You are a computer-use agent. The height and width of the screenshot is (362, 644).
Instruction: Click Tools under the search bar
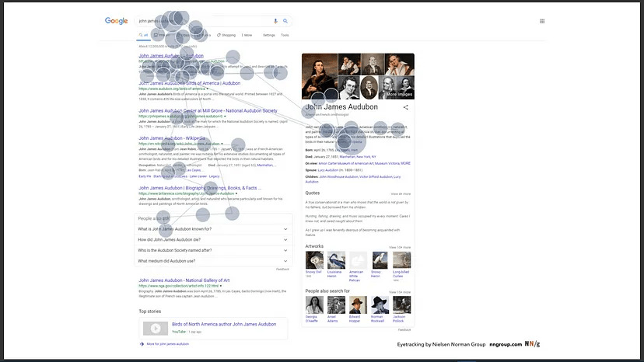[x=285, y=35]
